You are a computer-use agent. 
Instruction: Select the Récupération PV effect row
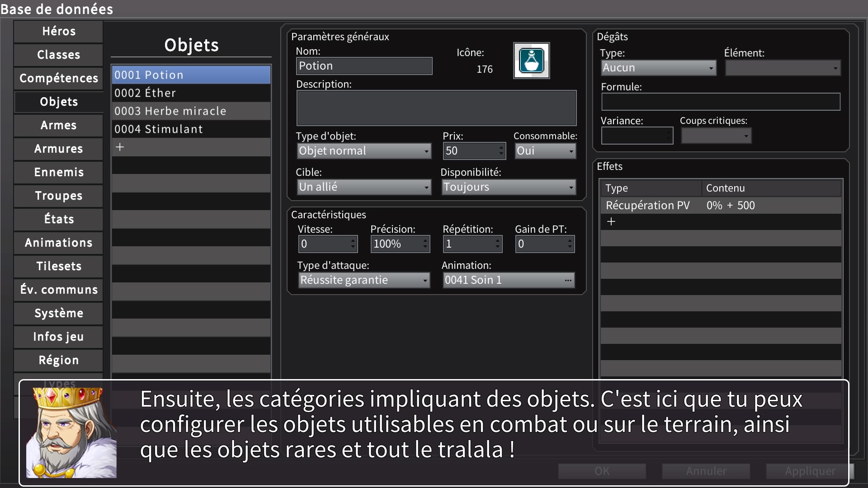[x=721, y=206]
